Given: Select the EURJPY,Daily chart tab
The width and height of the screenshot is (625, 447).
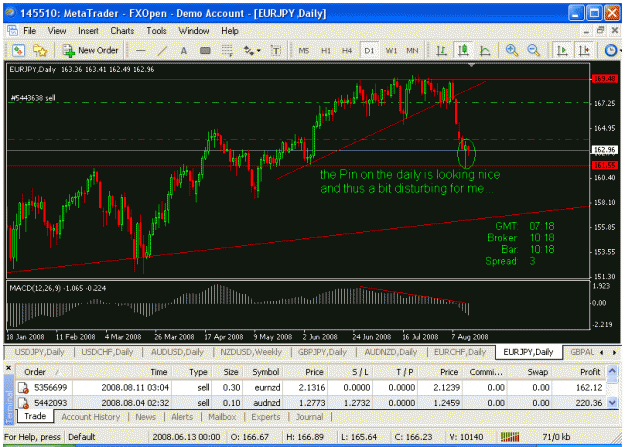Looking at the screenshot, I should 528,352.
